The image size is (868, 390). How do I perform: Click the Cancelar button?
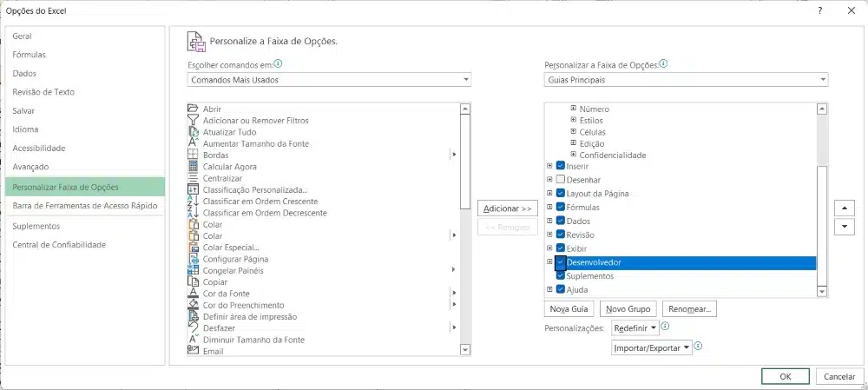pyautogui.click(x=839, y=376)
